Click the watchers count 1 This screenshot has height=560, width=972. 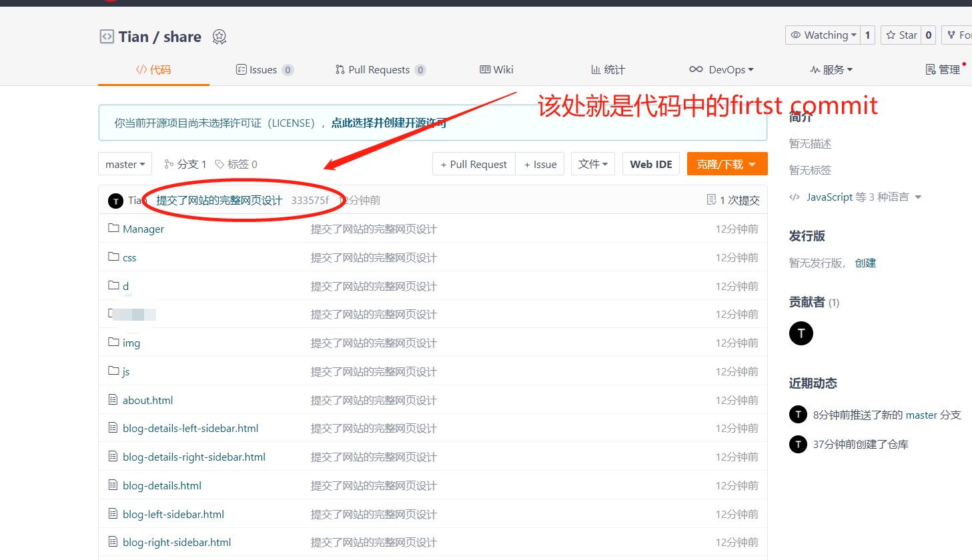(867, 35)
